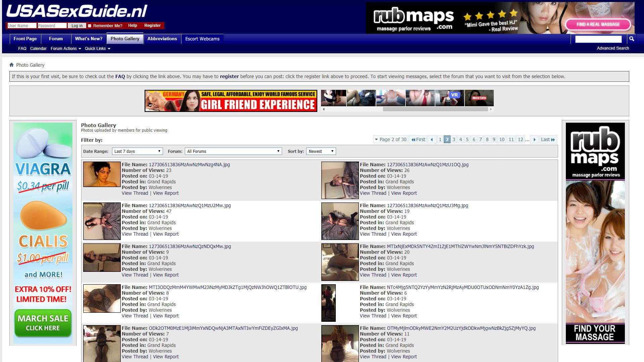The width and height of the screenshot is (644, 362).
Task: Click the home icon in breadcrumb
Action: (12, 65)
